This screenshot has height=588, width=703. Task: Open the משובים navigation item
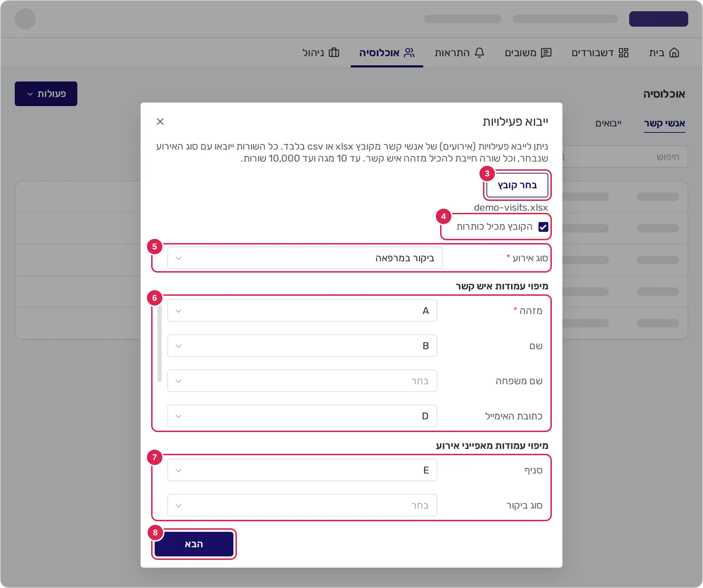click(x=528, y=53)
